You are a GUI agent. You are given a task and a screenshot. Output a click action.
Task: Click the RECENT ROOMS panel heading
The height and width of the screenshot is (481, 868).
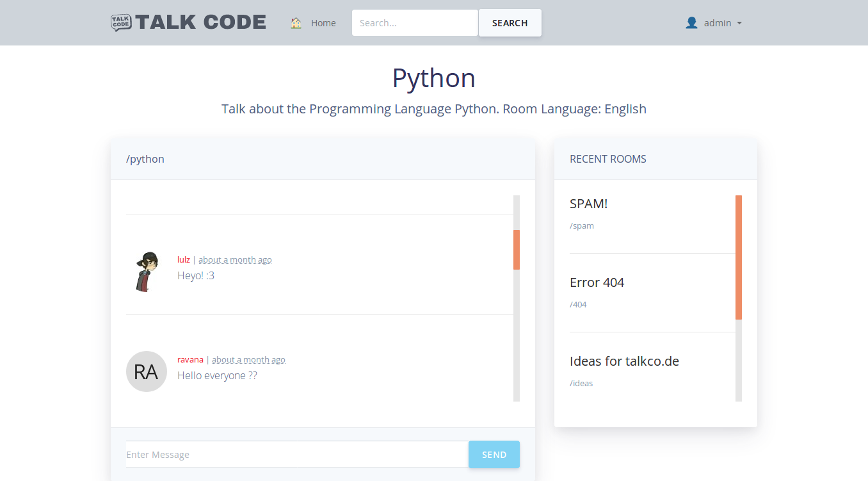point(607,159)
